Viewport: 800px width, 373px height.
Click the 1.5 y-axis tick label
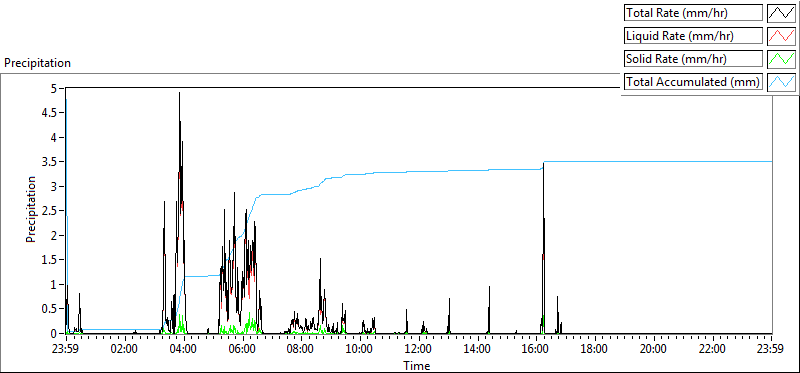coord(49,260)
